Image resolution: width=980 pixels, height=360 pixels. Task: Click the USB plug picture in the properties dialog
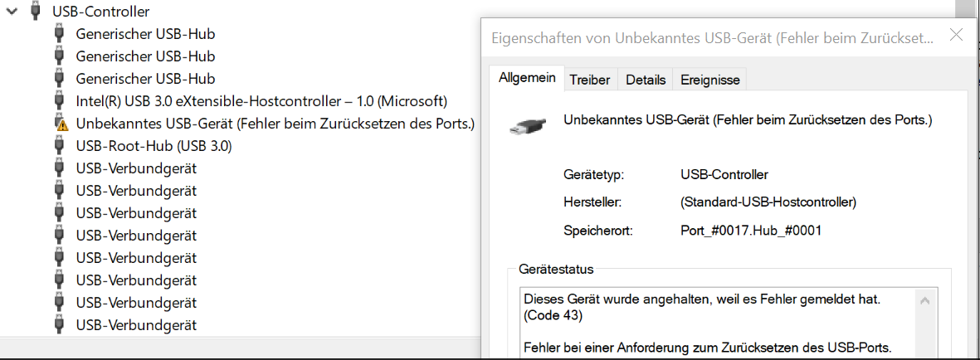(x=528, y=126)
